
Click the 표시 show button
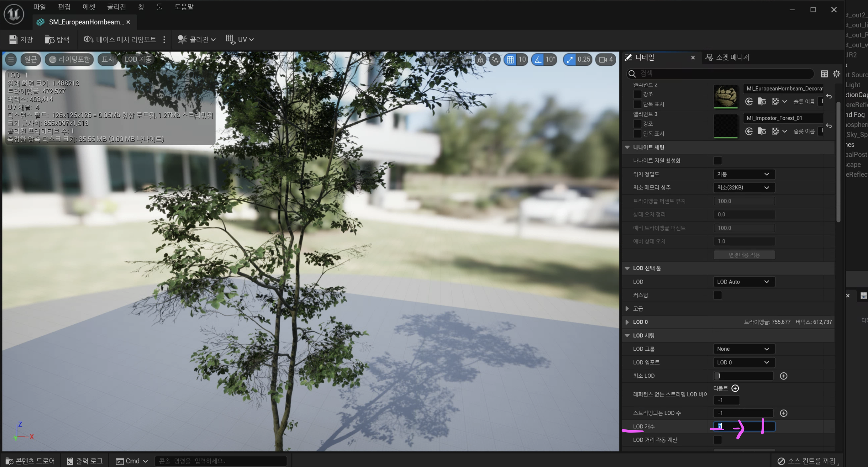pyautogui.click(x=108, y=60)
